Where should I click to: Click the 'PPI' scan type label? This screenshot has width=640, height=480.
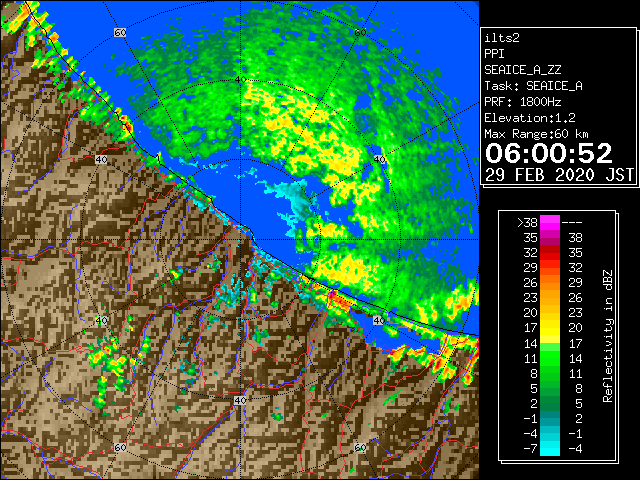point(494,54)
